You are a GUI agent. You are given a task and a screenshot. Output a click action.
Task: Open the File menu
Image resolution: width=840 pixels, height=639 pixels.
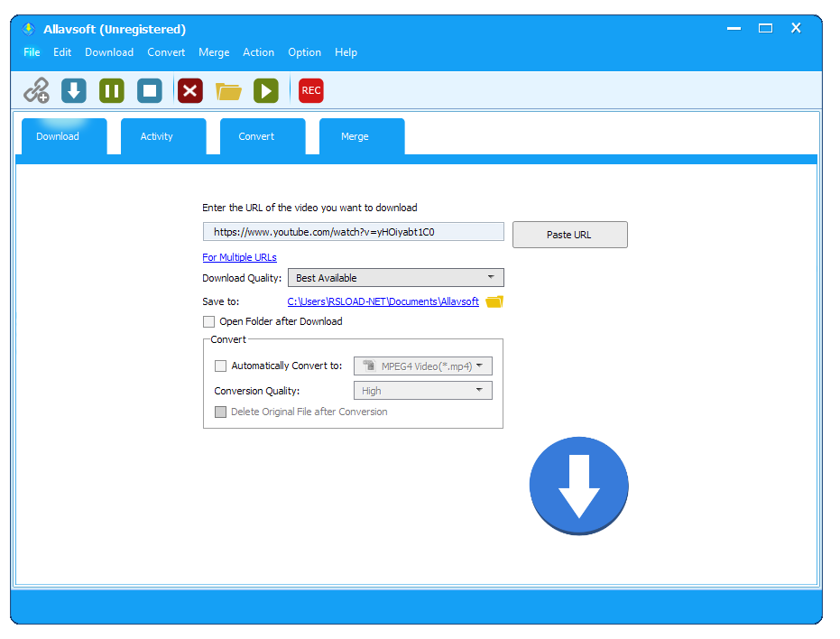click(x=32, y=52)
